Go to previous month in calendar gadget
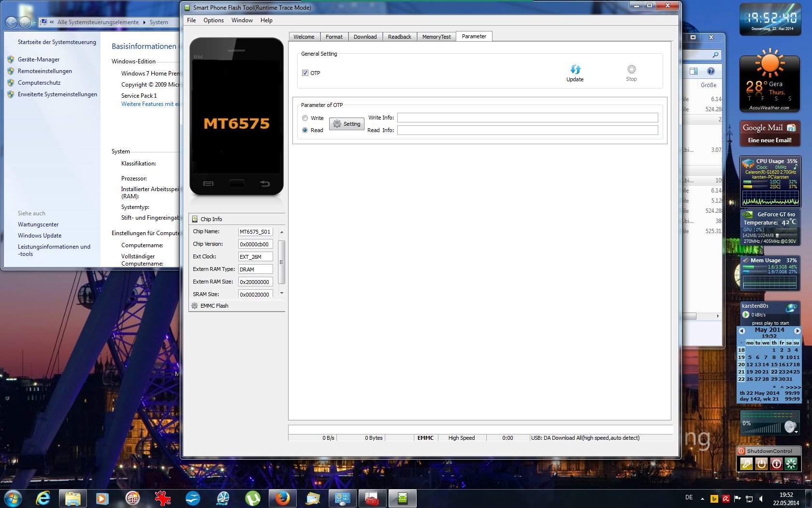This screenshot has height=508, width=812. pos(742,331)
